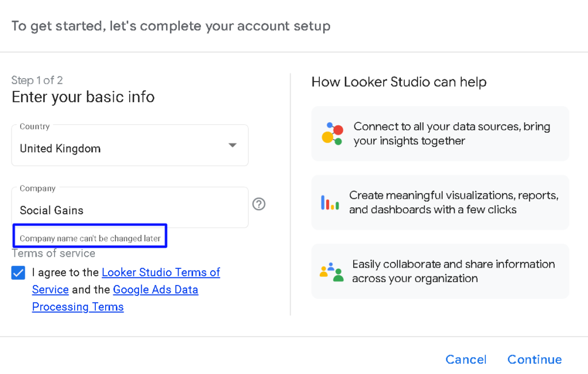
Task: Click 'How Looker Studio can help' heading
Action: [399, 82]
